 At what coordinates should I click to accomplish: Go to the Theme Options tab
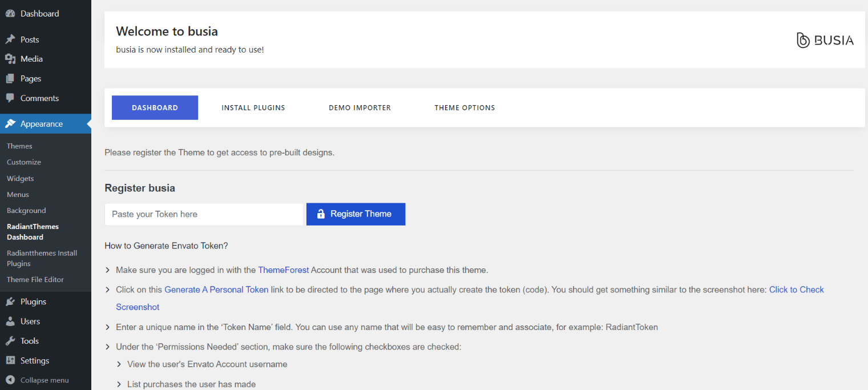[x=465, y=108]
